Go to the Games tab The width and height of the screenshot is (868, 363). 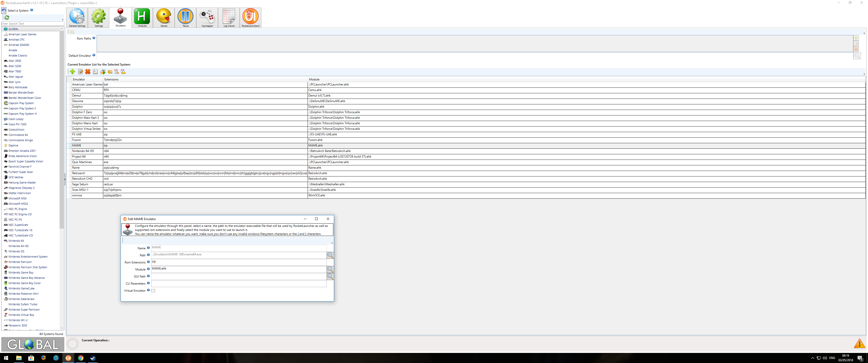(x=164, y=18)
